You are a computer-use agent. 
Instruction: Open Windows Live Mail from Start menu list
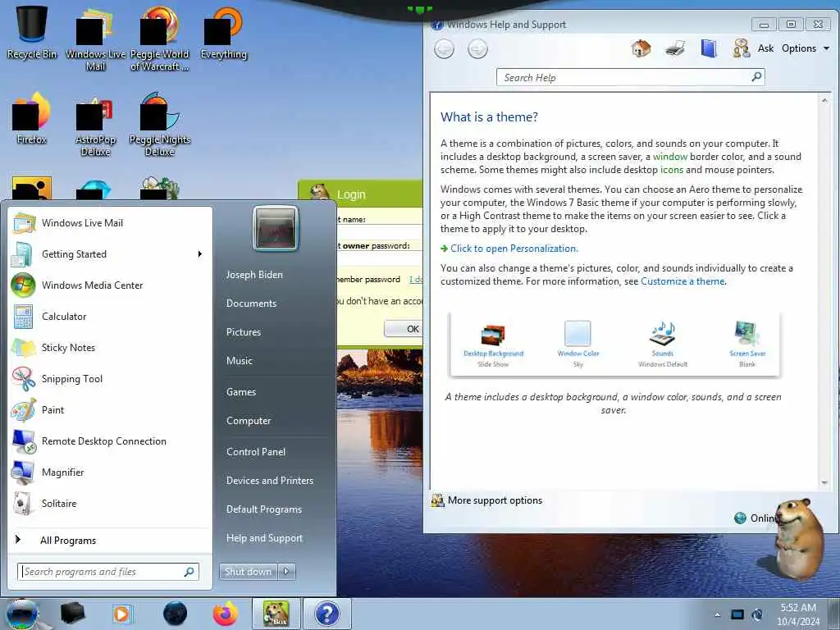click(x=111, y=223)
